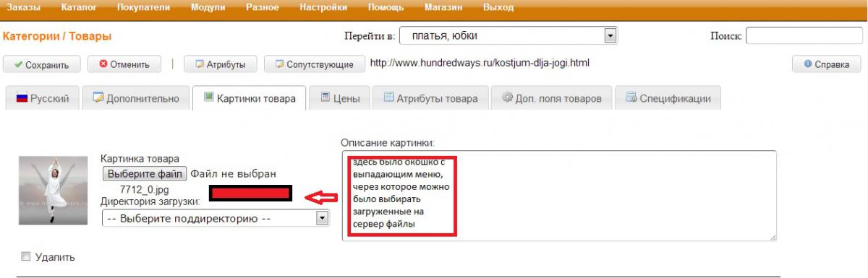Open the Магазин menu
The width and height of the screenshot is (868, 278).
point(443,8)
